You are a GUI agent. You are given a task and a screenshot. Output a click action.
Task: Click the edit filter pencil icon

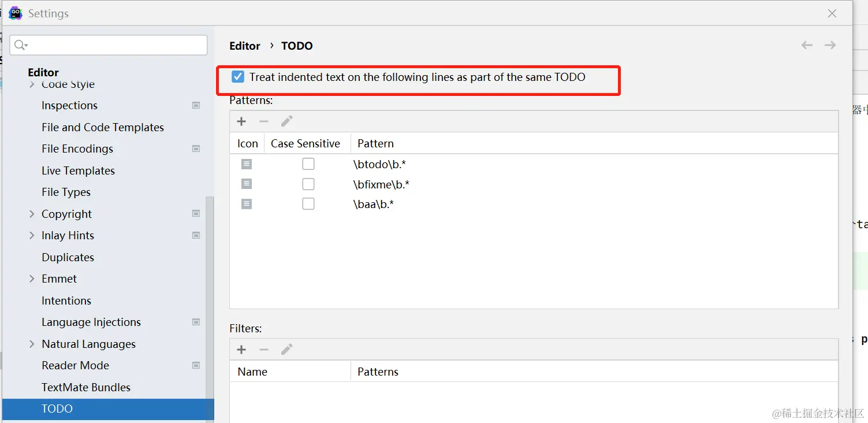tap(286, 350)
